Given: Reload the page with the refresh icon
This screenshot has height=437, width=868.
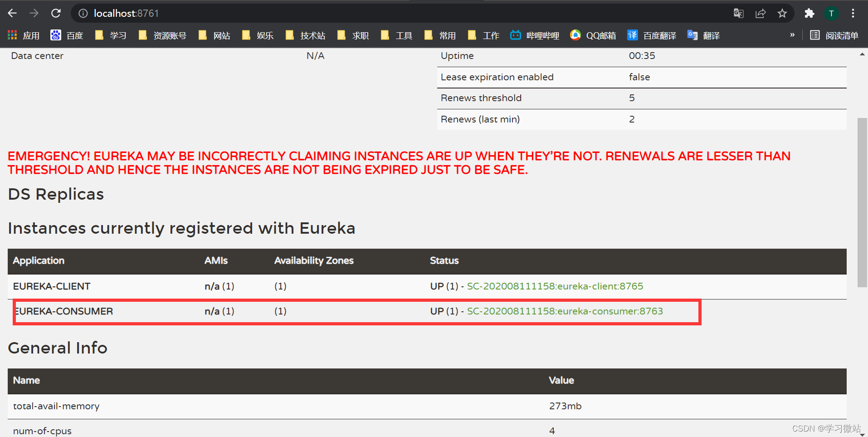Looking at the screenshot, I should (x=56, y=13).
